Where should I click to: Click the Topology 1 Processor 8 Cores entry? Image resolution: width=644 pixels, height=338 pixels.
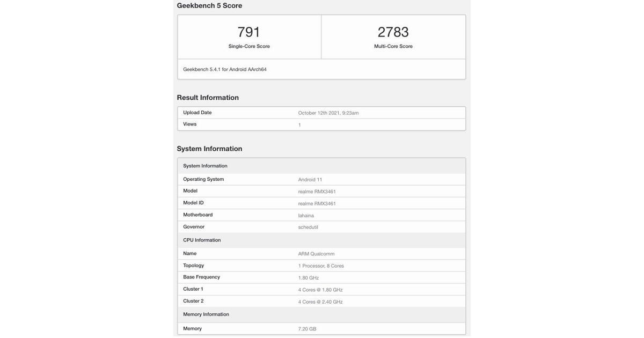point(321,264)
